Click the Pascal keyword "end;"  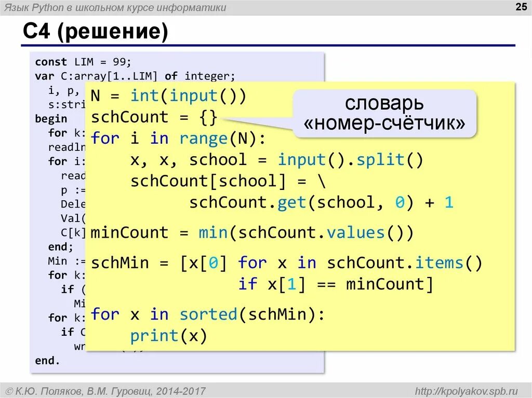pos(60,247)
